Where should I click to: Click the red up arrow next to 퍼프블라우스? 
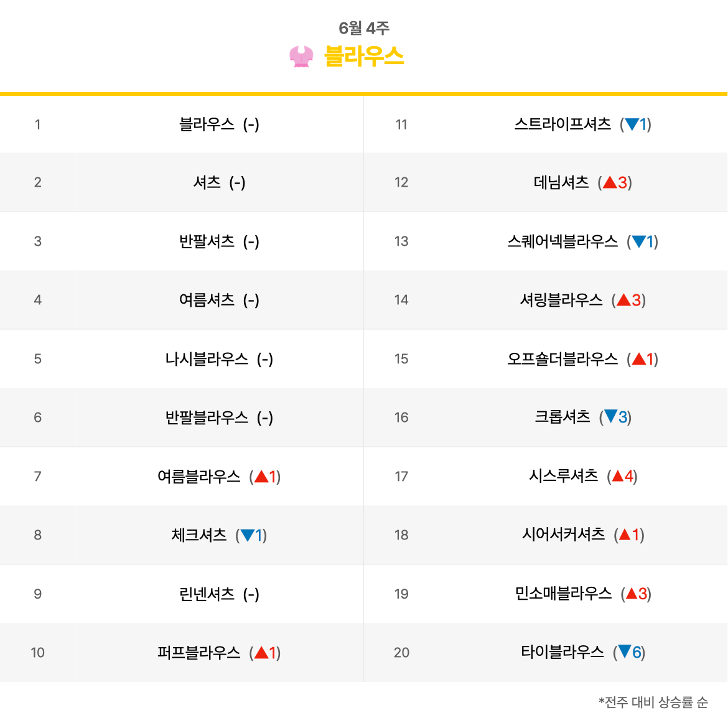point(261,653)
